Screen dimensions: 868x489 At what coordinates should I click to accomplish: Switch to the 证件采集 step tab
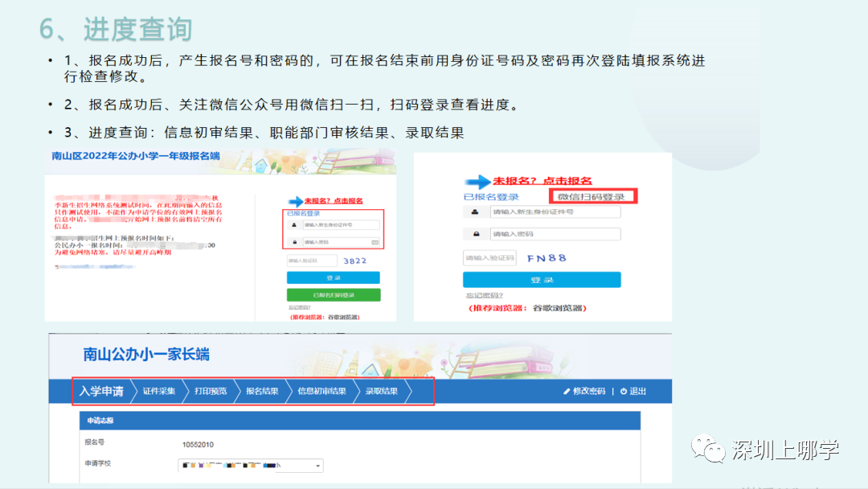[x=159, y=391]
